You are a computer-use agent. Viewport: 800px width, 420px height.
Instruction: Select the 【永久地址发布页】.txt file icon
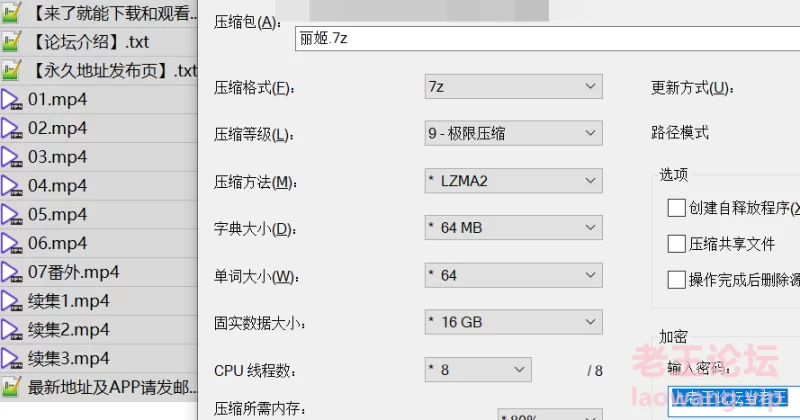11,70
